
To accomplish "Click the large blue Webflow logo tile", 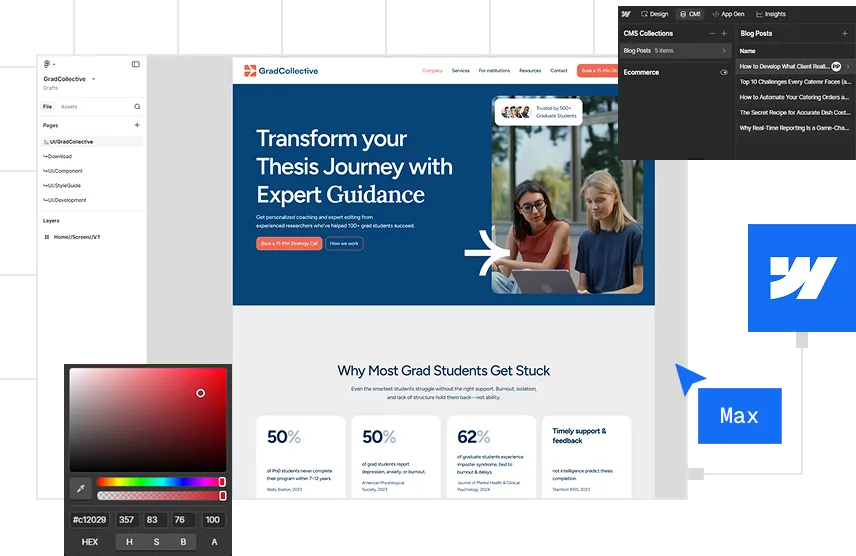I will point(802,277).
